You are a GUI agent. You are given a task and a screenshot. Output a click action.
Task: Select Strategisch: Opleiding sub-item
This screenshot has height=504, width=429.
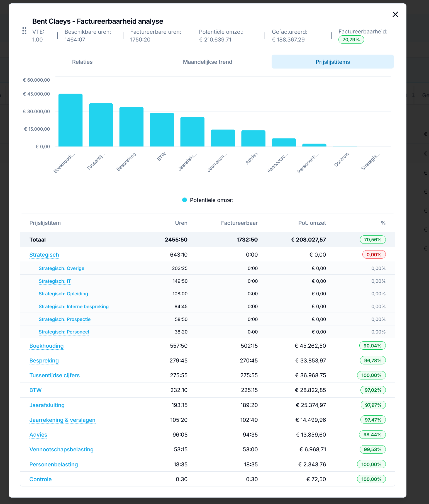63,294
